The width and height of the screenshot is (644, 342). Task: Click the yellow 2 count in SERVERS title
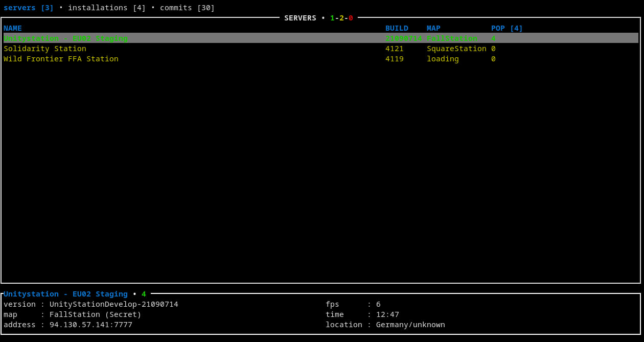point(341,18)
